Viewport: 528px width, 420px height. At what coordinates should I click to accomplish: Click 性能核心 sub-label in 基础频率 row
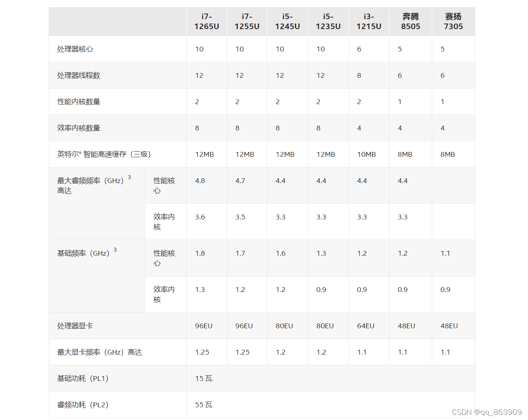click(164, 258)
